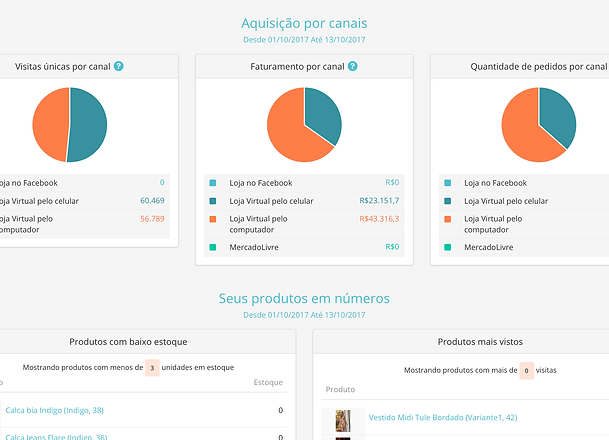Select the 56.789 unique visits value
The height and width of the screenshot is (440, 609).
pos(152,219)
